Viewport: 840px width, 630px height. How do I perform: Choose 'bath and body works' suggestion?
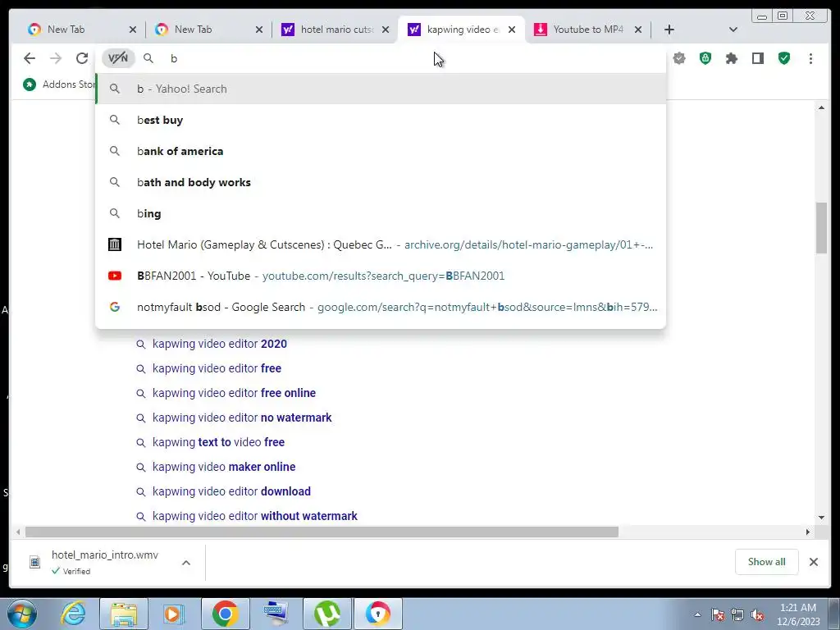click(381, 182)
